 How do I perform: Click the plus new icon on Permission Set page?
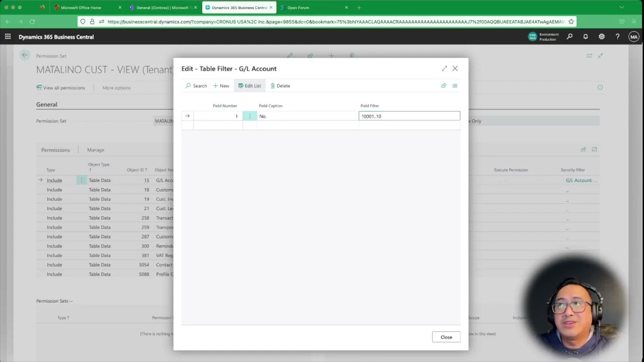coord(331,55)
